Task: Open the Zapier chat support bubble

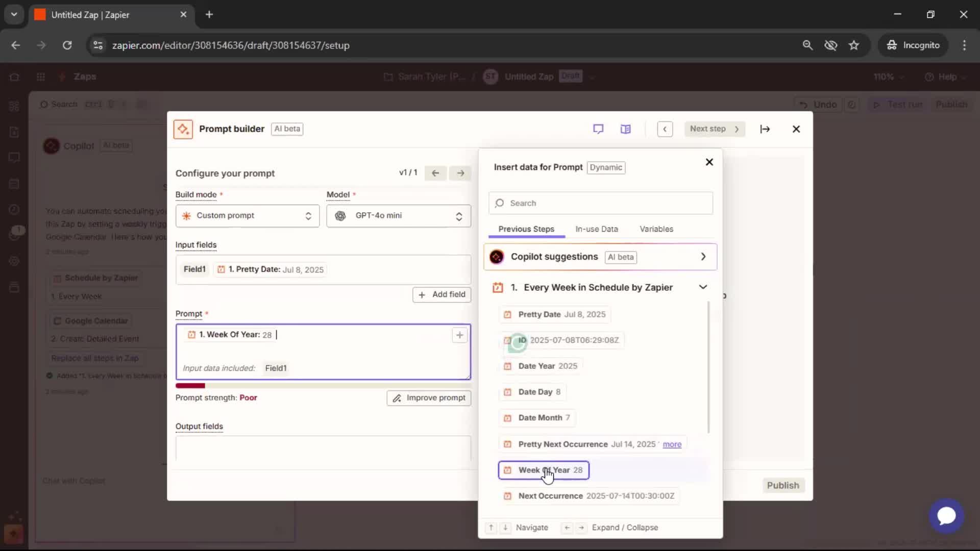Action: click(x=946, y=515)
